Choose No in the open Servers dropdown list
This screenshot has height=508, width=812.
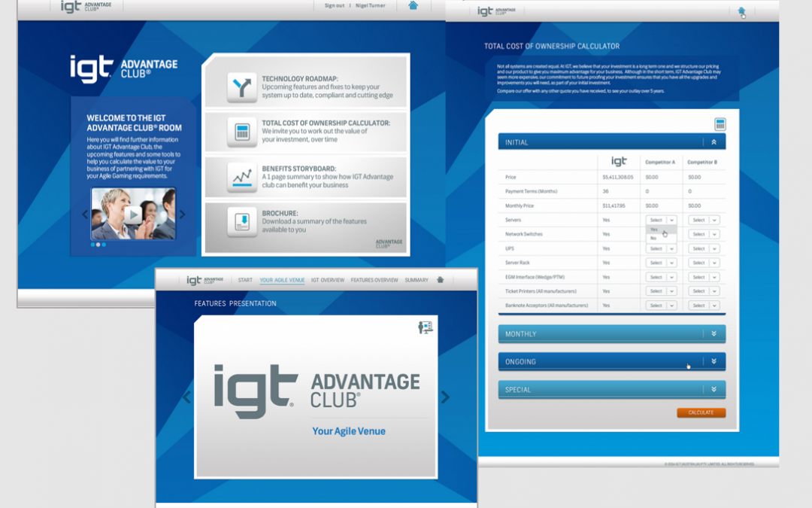[661, 238]
